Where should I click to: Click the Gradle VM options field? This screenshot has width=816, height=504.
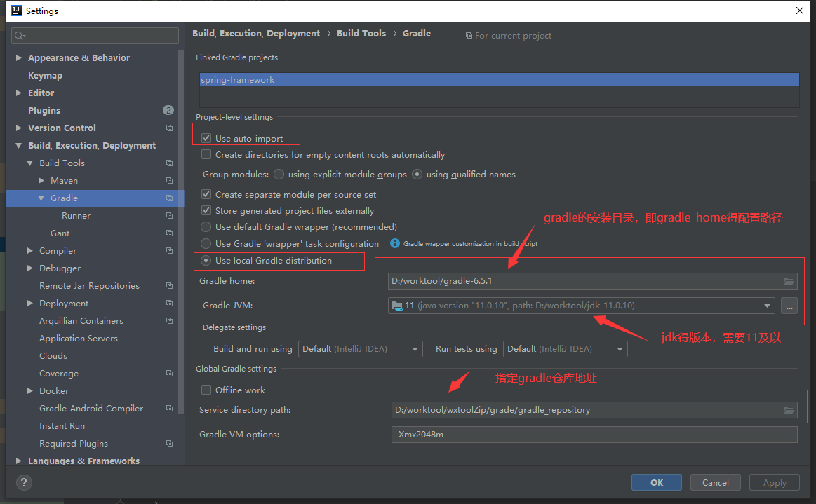[x=594, y=435]
